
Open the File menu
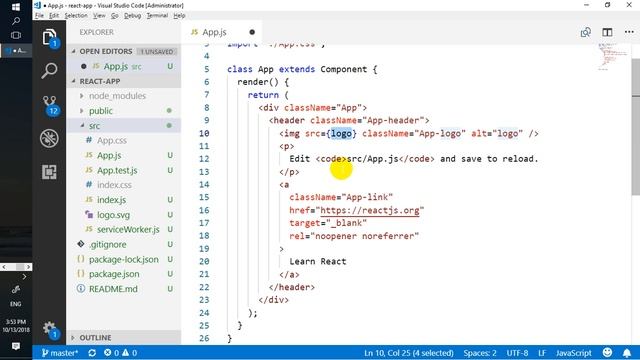click(39, 16)
